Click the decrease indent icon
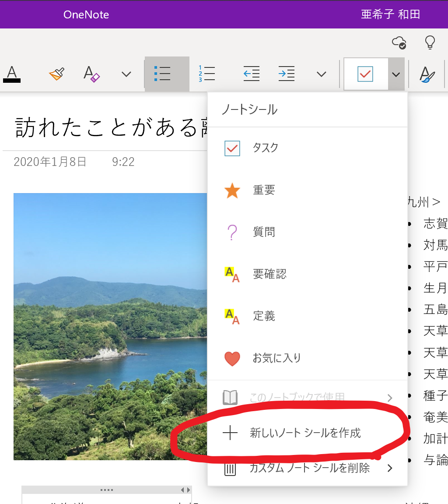The width and height of the screenshot is (448, 504). (x=251, y=74)
